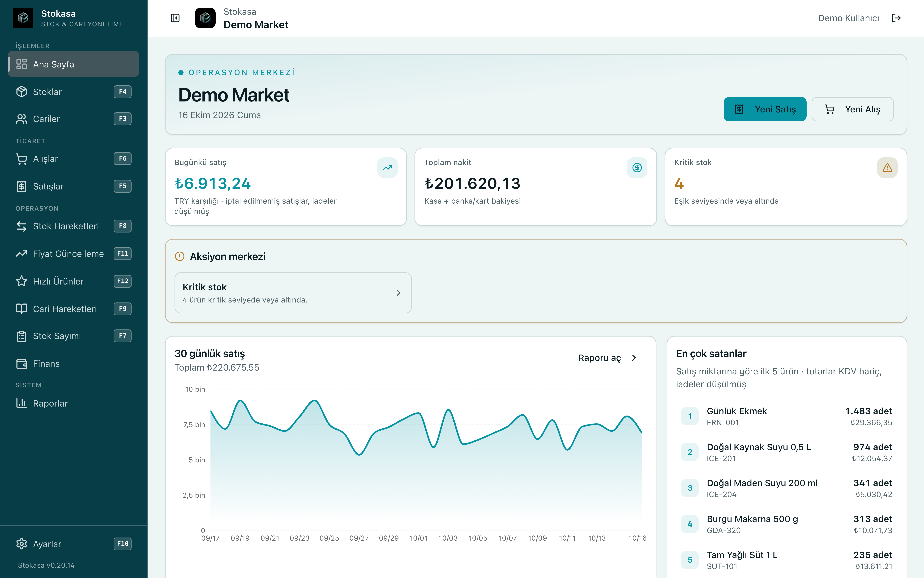Click the Stok Sayımı label in the sidebar

click(57, 336)
